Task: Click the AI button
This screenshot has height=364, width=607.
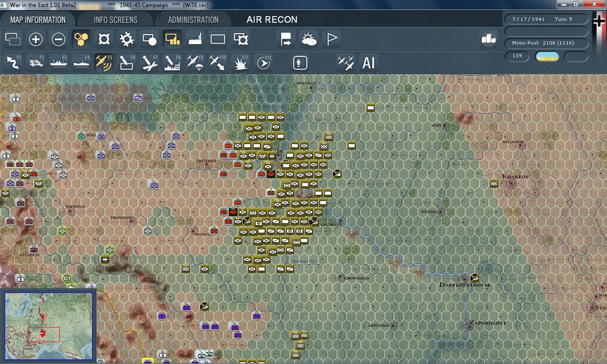Action: click(368, 63)
